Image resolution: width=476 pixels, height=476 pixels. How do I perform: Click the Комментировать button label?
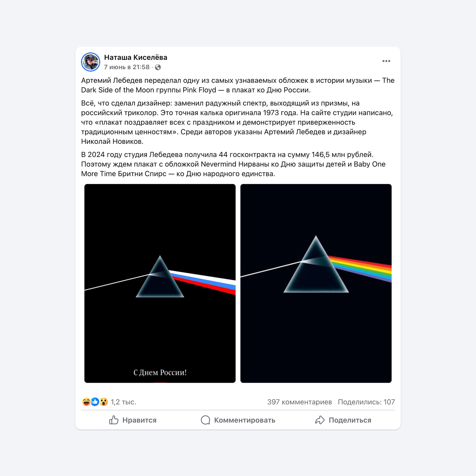click(x=245, y=420)
